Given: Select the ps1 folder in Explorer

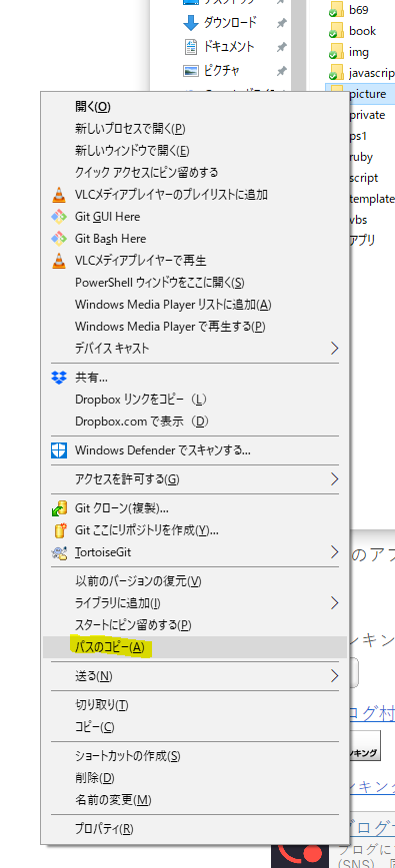Looking at the screenshot, I should click(x=358, y=136).
